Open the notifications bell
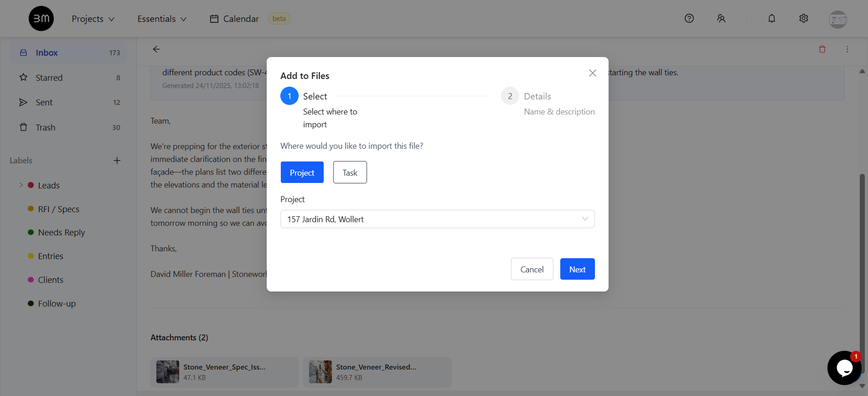Screen dimensions: 868x396 tap(772, 18)
